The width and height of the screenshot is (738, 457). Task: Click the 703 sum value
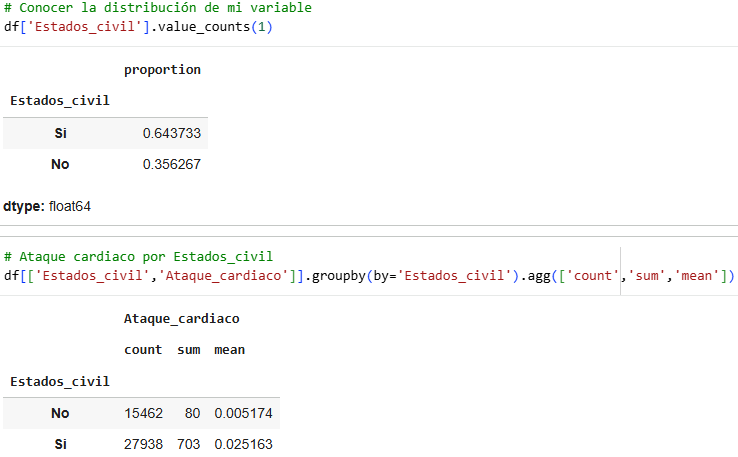[189, 444]
